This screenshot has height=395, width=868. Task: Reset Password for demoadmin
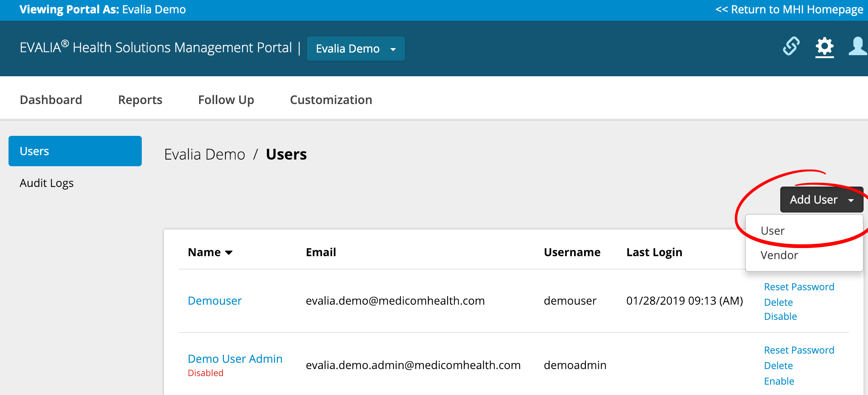tap(799, 350)
